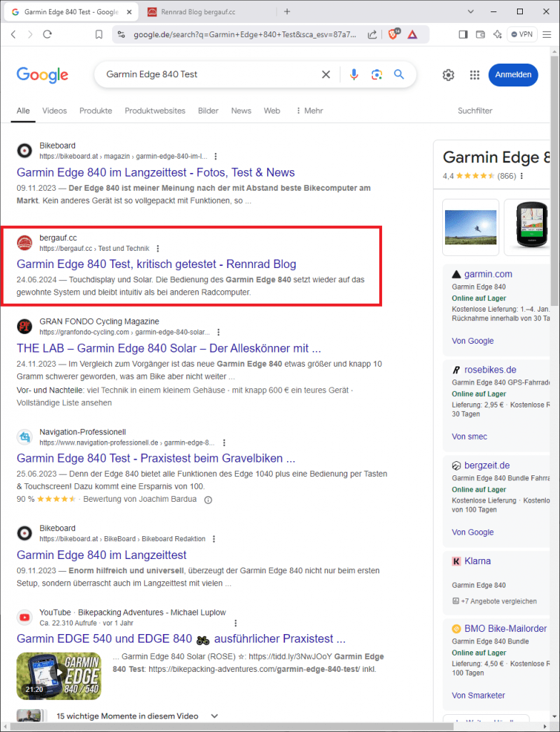The image size is (560, 732).
Task: Open the Brave Shields lion icon
Action: click(394, 34)
